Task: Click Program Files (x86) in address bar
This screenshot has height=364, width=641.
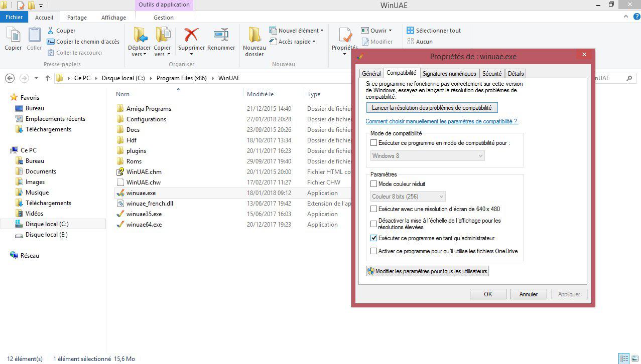Action: tap(181, 78)
